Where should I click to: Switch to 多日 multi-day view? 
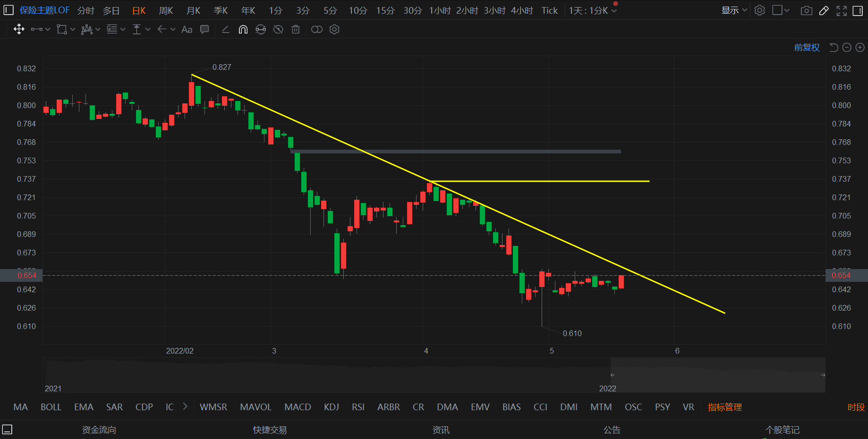point(111,10)
